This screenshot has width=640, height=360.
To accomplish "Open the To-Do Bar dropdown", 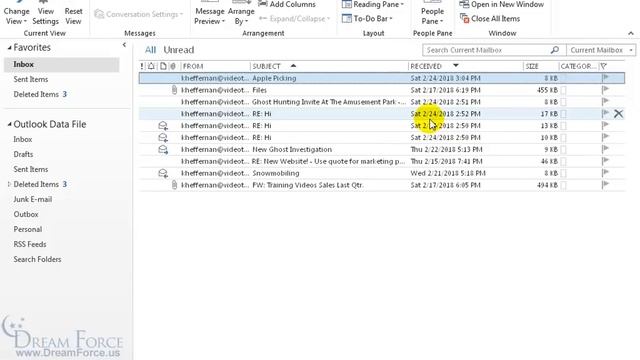I will (x=367, y=19).
